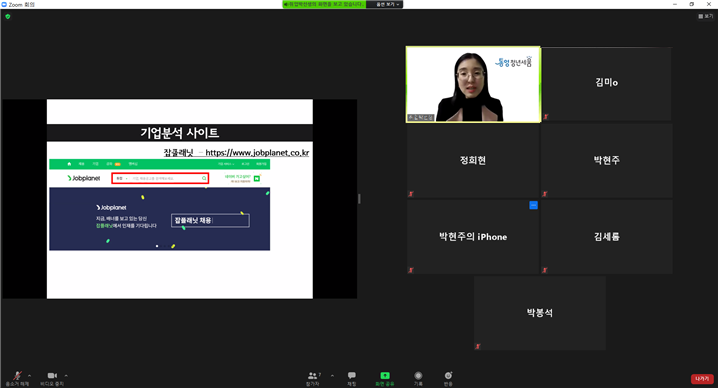Click the blue more icon on iPhone tile
This screenshot has width=718, height=388.
click(x=533, y=205)
